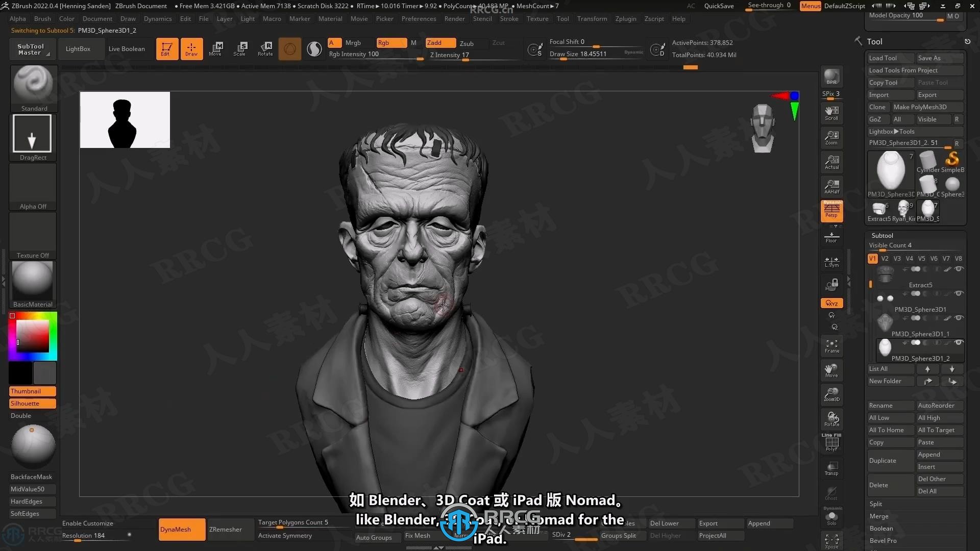Toggle PolyF line fill display
The height and width of the screenshot is (551, 980).
click(x=831, y=443)
